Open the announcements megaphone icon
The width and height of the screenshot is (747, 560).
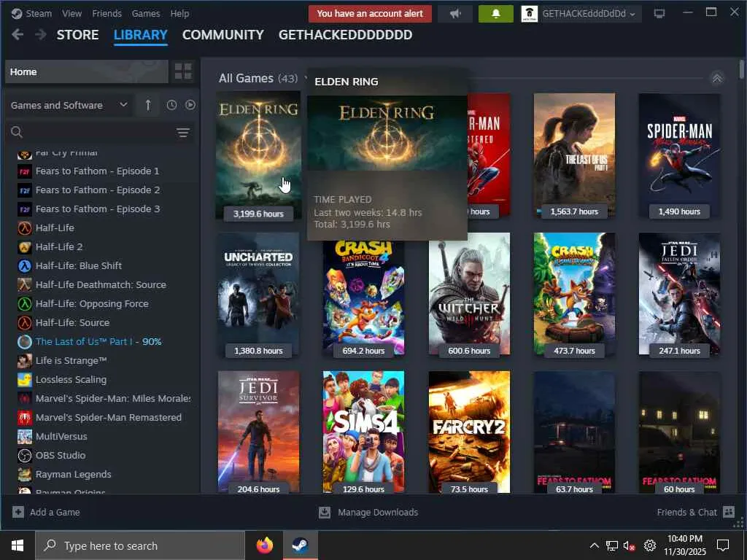(x=455, y=14)
